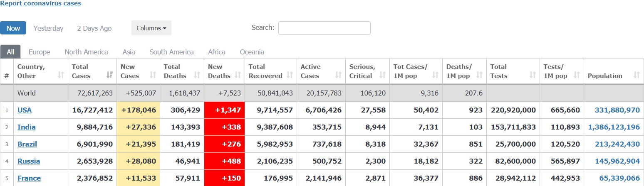Image resolution: width=644 pixels, height=186 pixels.
Task: Click inside the Search input field
Action: point(324,28)
